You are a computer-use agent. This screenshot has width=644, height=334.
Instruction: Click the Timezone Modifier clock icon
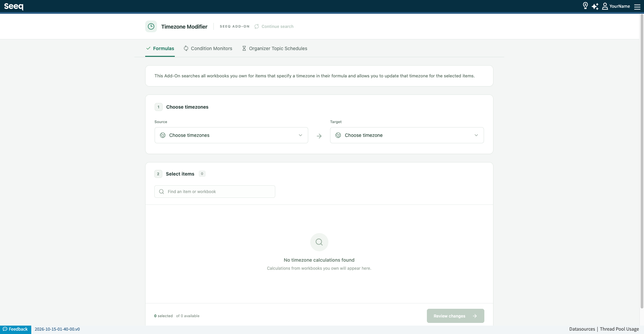151,26
